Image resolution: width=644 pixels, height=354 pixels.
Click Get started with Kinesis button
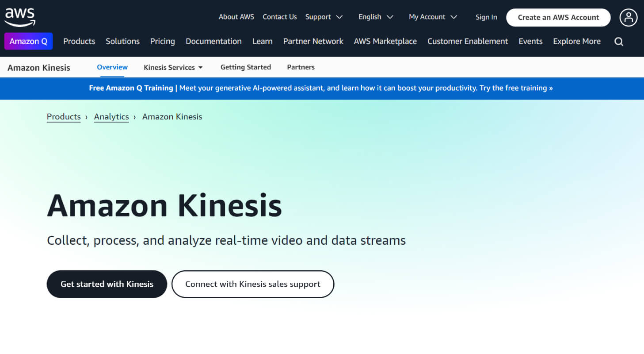pyautogui.click(x=107, y=284)
